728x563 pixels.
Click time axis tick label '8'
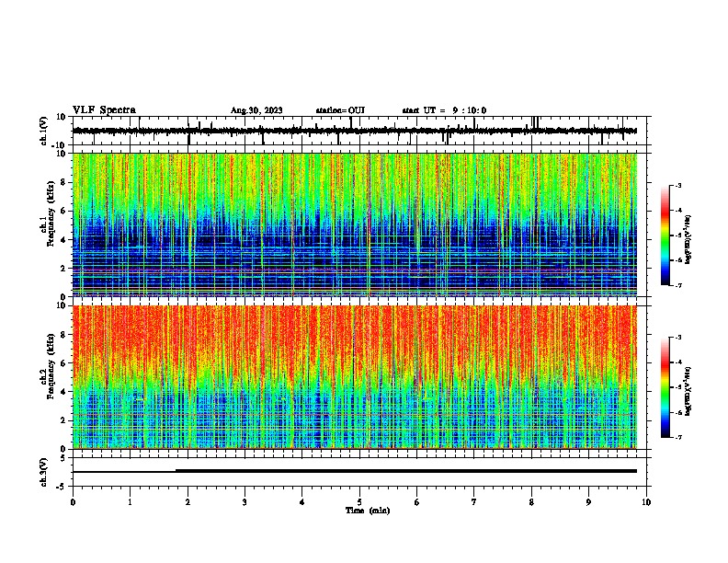click(x=531, y=502)
